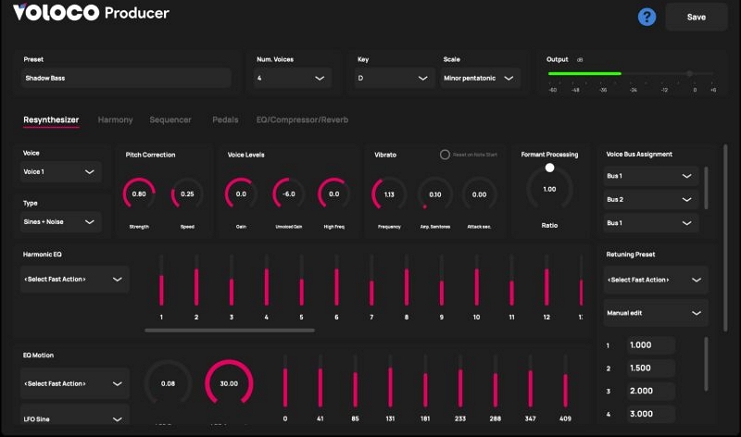Click the Vibrato Attack sec. knob
Screen dimensions: 741x437
(x=479, y=194)
